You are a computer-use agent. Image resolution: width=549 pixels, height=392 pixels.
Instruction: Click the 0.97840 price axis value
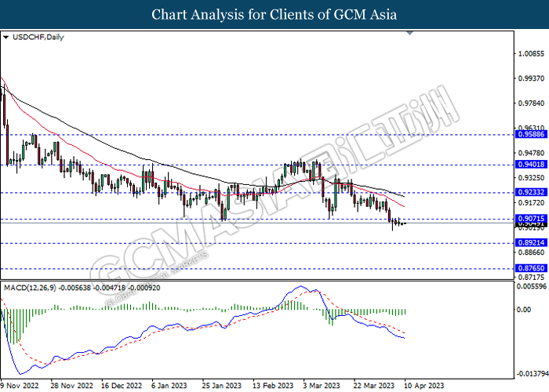pyautogui.click(x=532, y=103)
